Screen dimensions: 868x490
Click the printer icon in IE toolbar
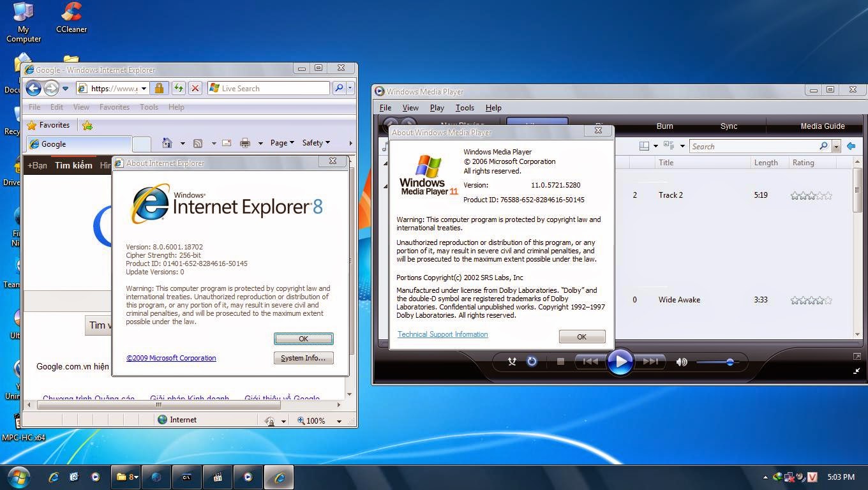tap(244, 143)
